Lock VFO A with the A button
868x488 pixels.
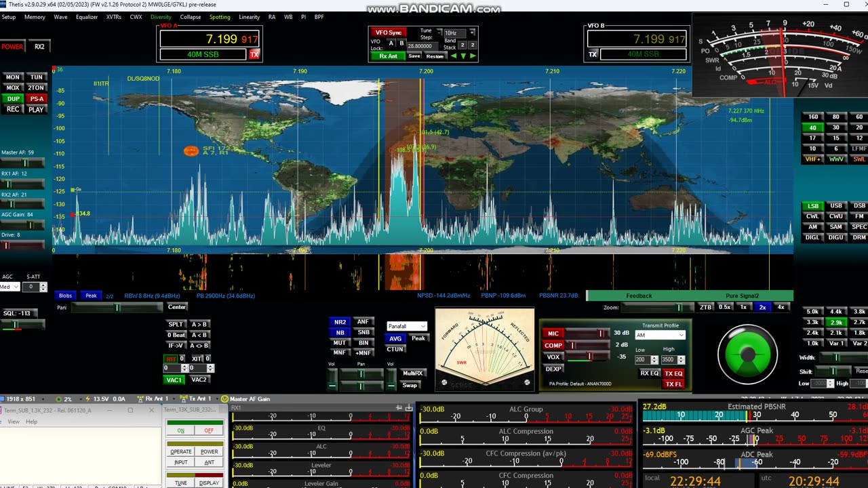pyautogui.click(x=391, y=43)
